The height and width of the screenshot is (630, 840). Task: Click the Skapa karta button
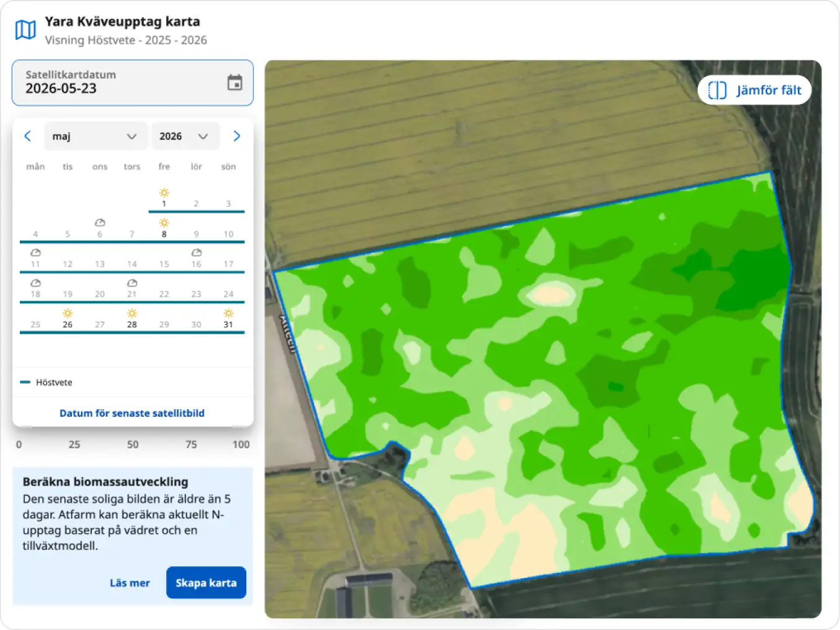206,583
